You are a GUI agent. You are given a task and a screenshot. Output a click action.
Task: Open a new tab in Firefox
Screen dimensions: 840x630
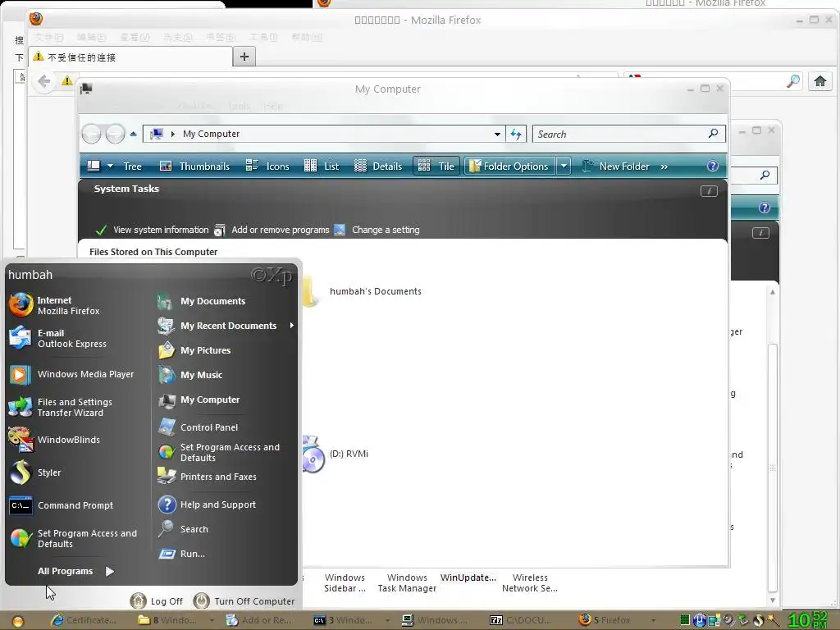tap(244, 57)
